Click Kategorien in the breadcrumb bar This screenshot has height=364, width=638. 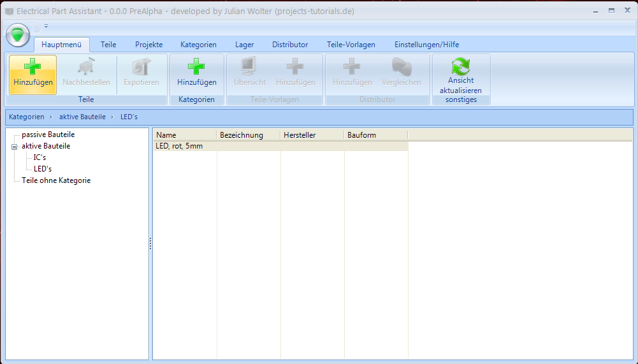tap(26, 117)
